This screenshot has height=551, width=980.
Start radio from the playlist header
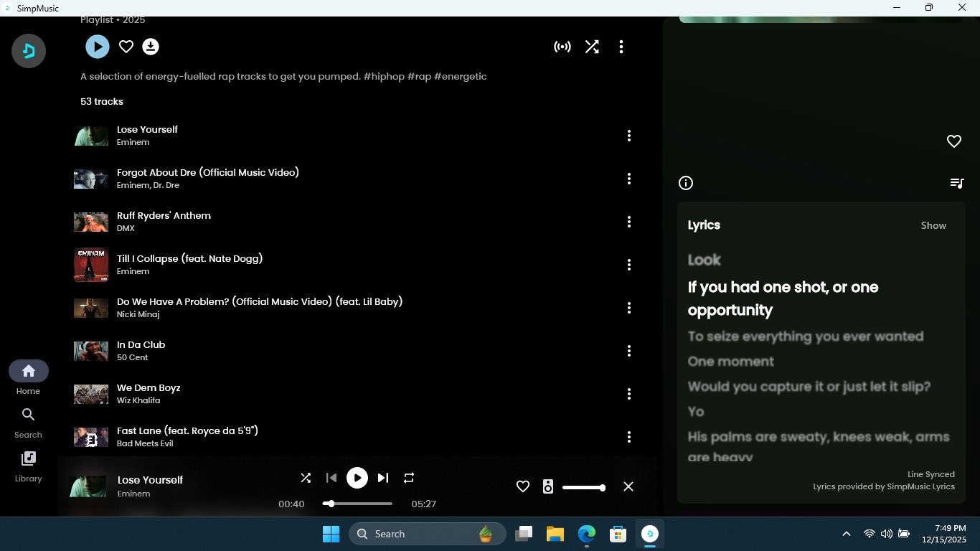click(x=562, y=47)
